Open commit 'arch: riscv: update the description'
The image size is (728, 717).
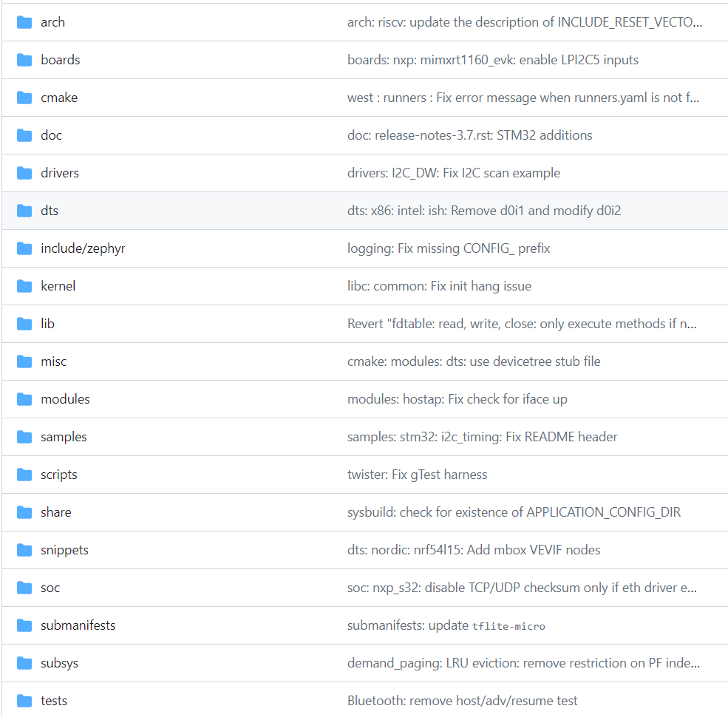click(525, 22)
